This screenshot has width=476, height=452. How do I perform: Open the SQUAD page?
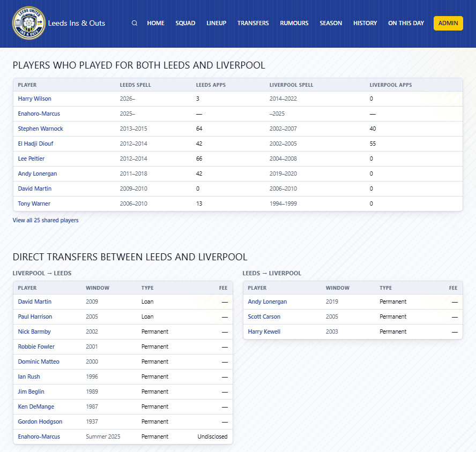click(x=185, y=23)
